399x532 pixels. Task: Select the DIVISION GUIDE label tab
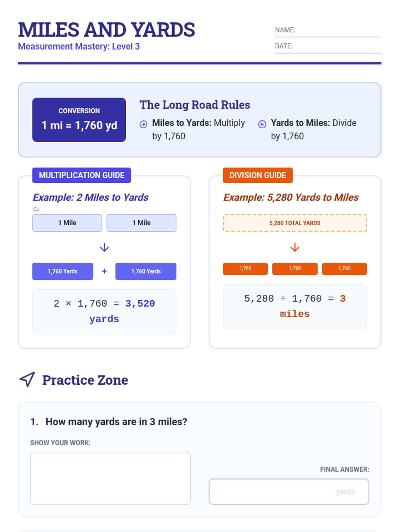click(258, 175)
